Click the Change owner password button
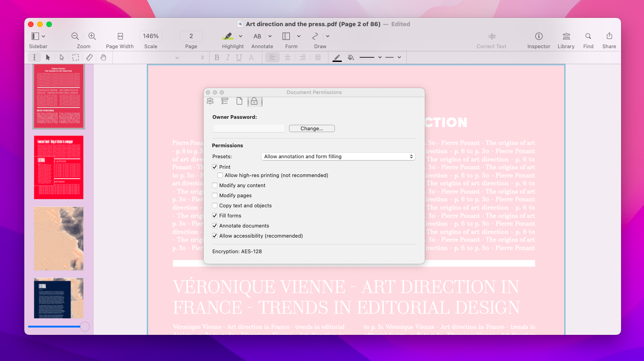The image size is (644, 361). click(x=311, y=128)
